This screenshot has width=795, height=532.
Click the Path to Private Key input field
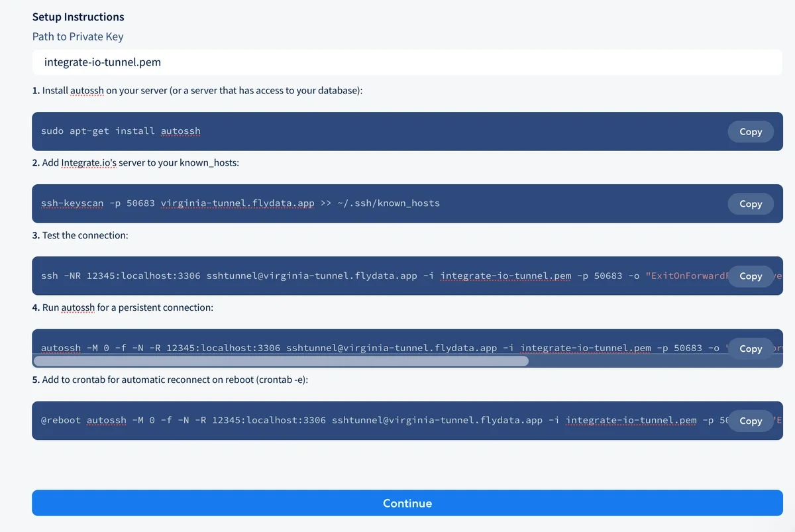(407, 62)
